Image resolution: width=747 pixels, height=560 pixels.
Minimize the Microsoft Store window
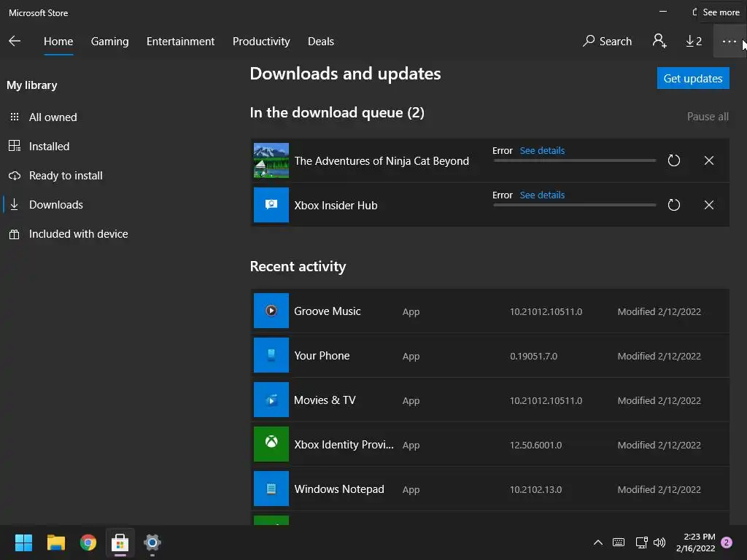click(x=662, y=12)
